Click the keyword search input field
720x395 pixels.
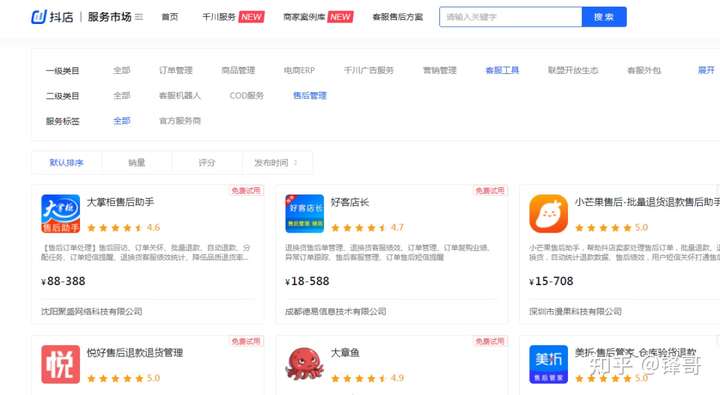[x=511, y=17]
